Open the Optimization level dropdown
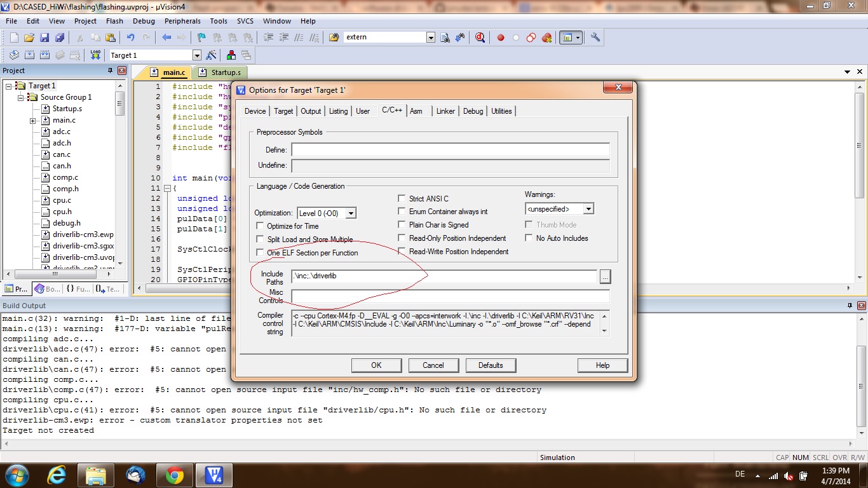This screenshot has width=868, height=488. coord(350,213)
